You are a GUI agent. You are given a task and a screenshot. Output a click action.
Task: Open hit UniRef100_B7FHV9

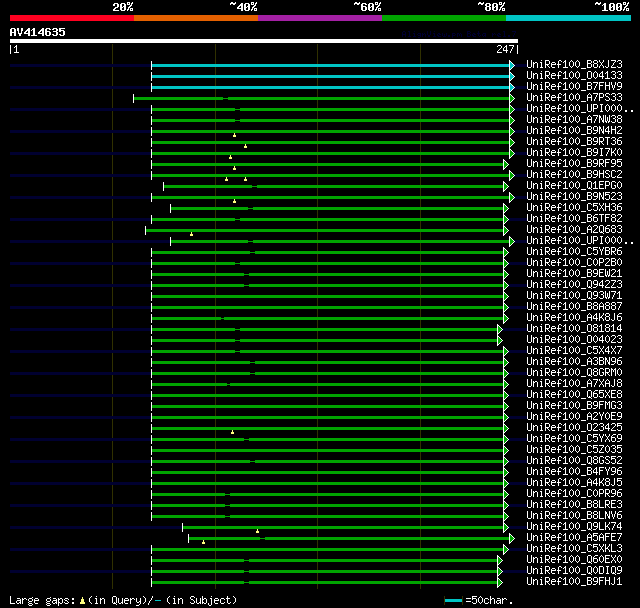click(x=574, y=87)
